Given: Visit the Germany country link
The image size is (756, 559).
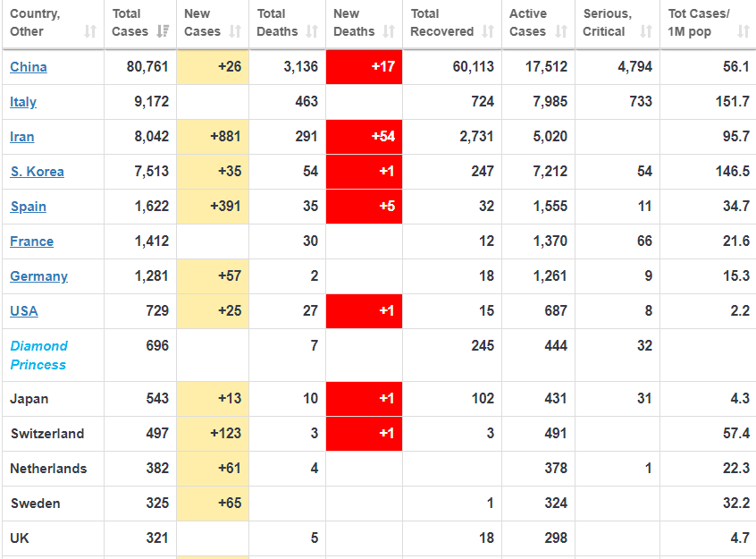Looking at the screenshot, I should (x=38, y=276).
